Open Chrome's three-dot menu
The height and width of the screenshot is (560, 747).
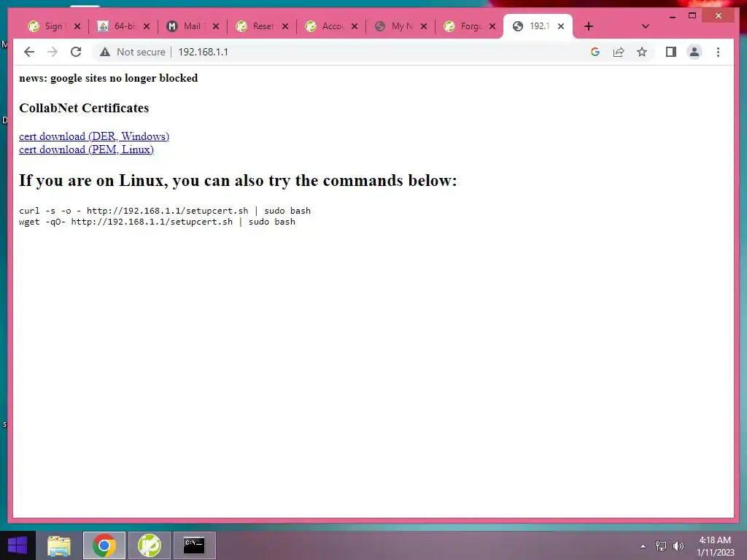[x=718, y=52]
